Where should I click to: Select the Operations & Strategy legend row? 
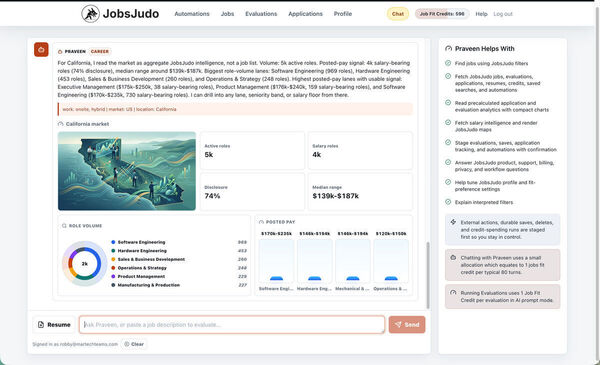click(x=179, y=268)
